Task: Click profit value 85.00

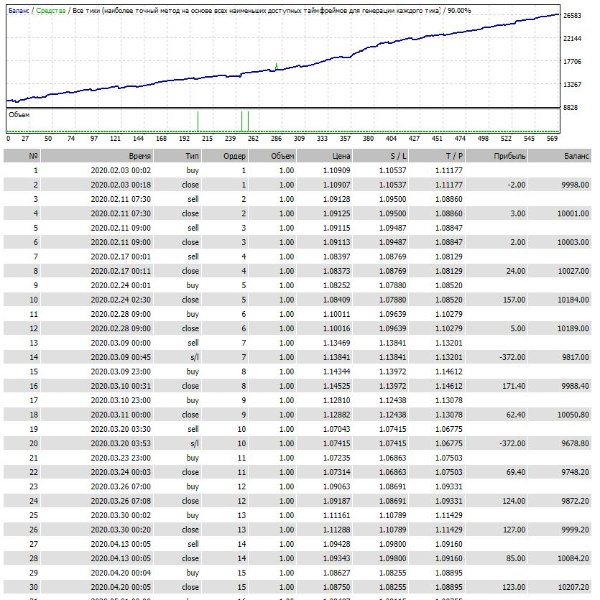Action: pyautogui.click(x=516, y=558)
